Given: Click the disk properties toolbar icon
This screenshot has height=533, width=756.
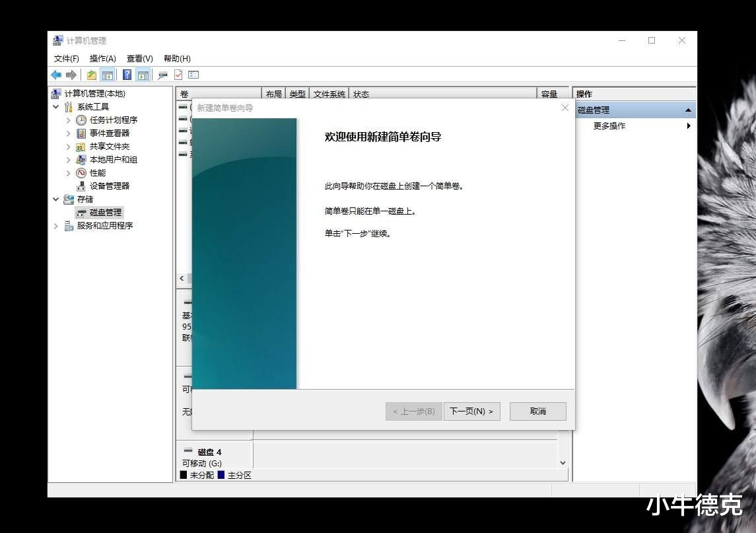Looking at the screenshot, I should 162,74.
